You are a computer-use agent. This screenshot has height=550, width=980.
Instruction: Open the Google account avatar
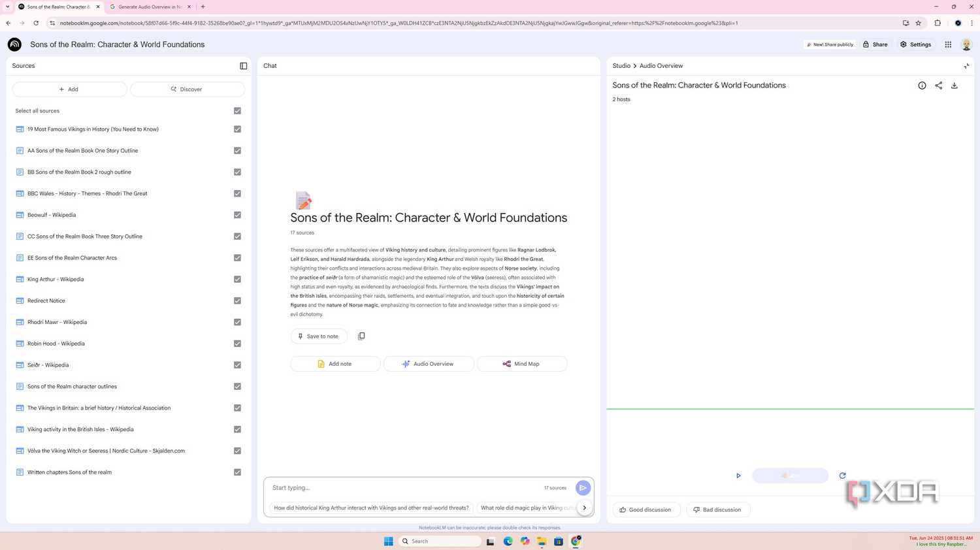(966, 44)
